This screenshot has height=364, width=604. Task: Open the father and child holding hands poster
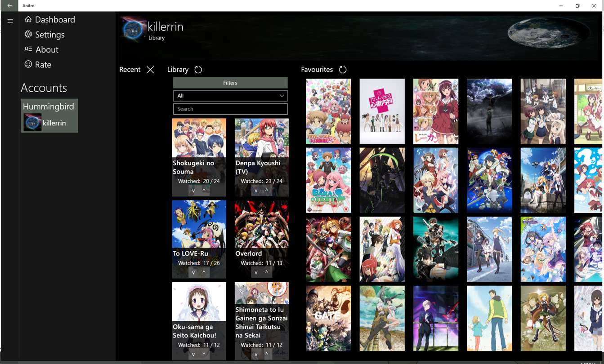pyautogui.click(x=489, y=318)
